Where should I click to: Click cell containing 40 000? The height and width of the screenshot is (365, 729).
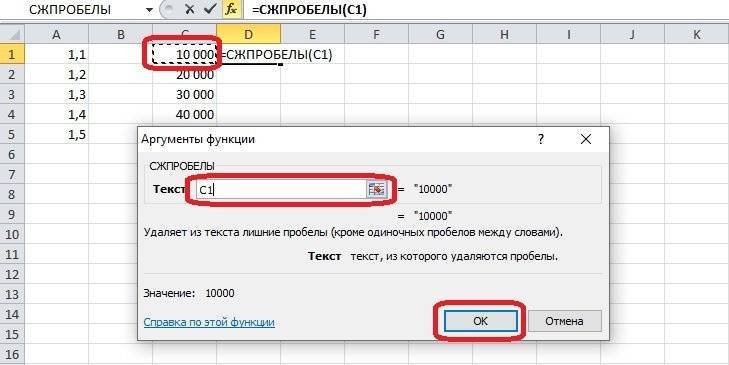click(x=185, y=115)
